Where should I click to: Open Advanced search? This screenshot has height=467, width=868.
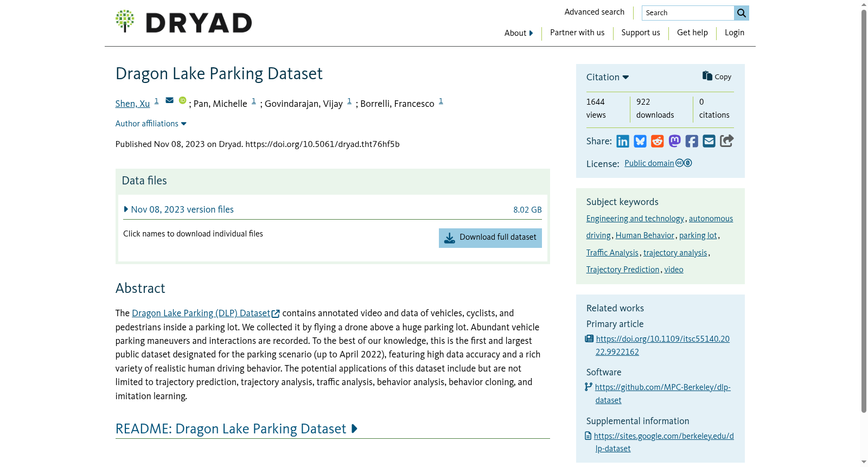point(595,12)
